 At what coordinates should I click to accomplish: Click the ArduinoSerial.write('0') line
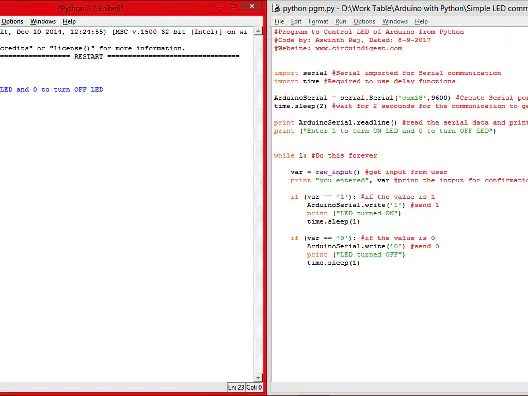[x=373, y=246]
